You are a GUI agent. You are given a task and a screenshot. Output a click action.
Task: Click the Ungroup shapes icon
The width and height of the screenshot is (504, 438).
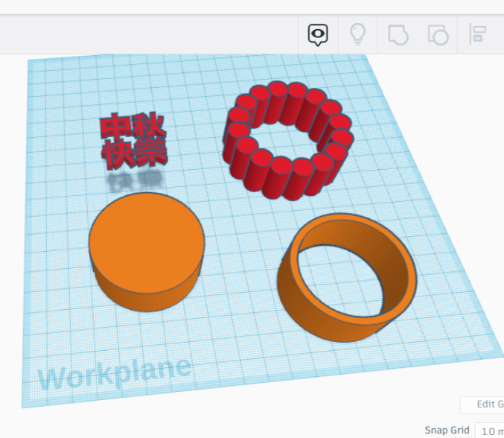click(438, 34)
